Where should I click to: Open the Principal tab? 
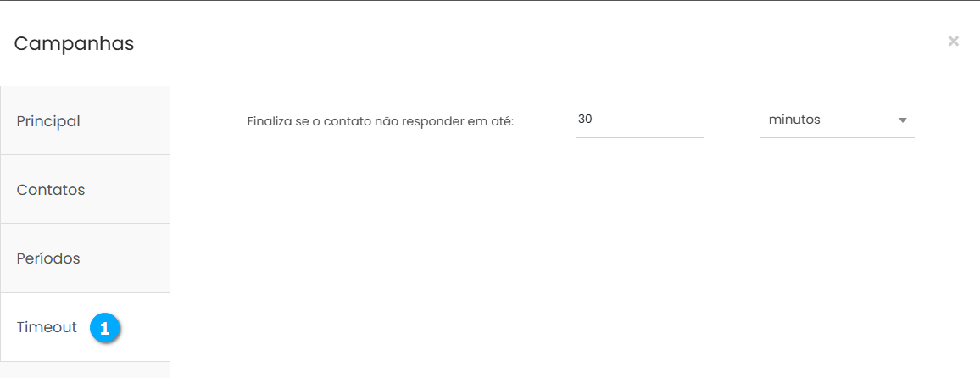coord(85,121)
